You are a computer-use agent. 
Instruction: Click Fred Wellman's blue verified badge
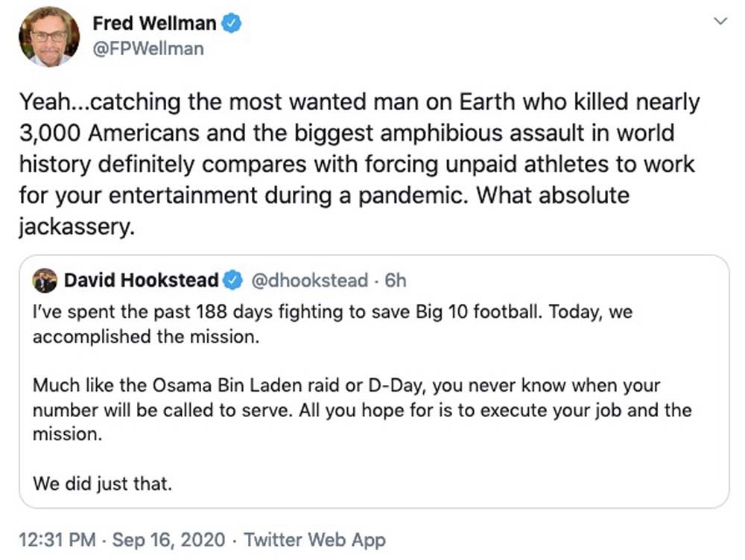pos(232,23)
